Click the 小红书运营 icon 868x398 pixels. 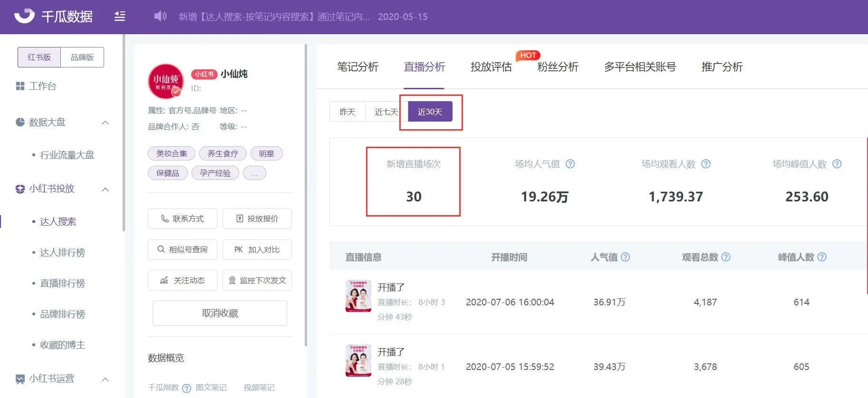(20, 379)
